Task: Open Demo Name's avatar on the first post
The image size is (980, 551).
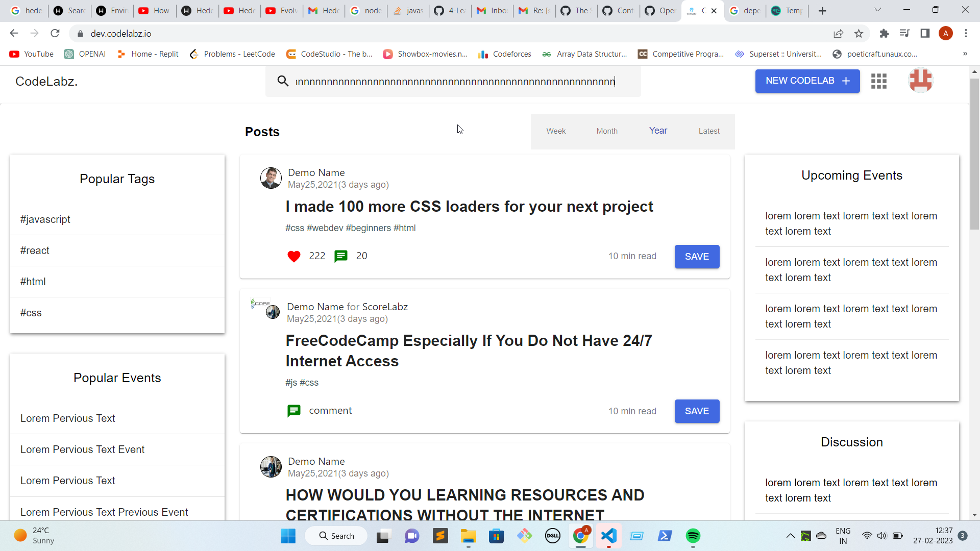Action: point(271,178)
